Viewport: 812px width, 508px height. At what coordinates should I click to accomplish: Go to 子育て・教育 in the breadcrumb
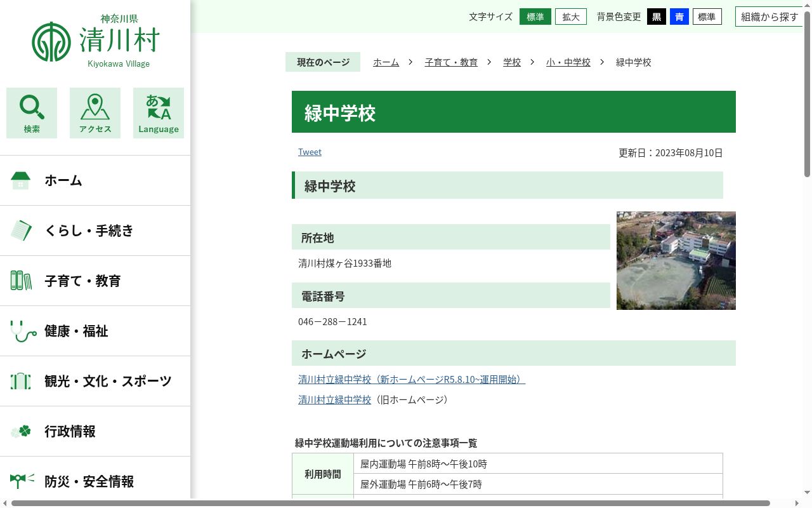[451, 62]
